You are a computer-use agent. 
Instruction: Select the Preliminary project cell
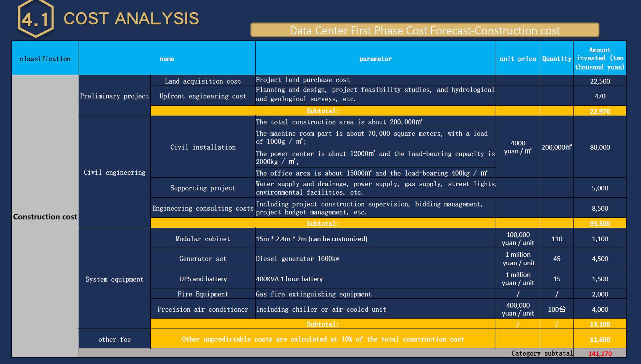tap(114, 96)
